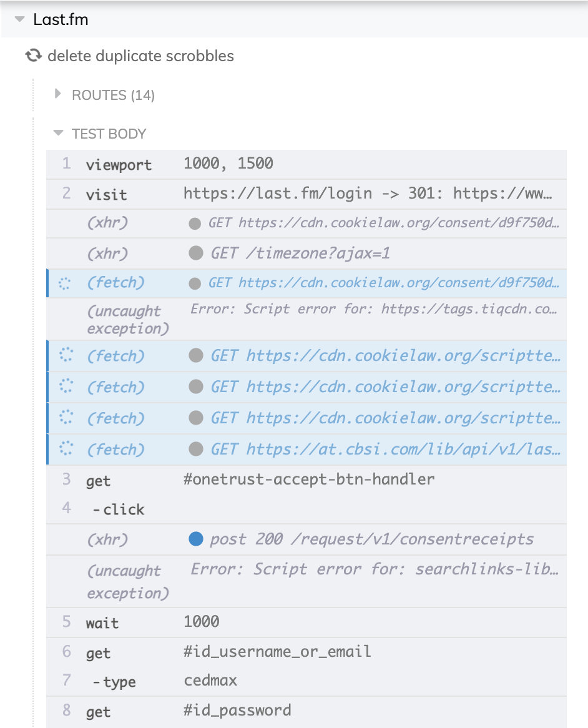Click the running spinner icon beside delete duplicate scrobbles
This screenshot has width=588, height=728.
coord(34,56)
